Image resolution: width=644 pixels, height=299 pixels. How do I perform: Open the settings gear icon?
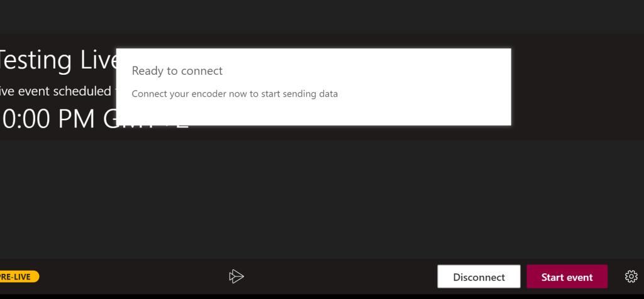(x=631, y=276)
